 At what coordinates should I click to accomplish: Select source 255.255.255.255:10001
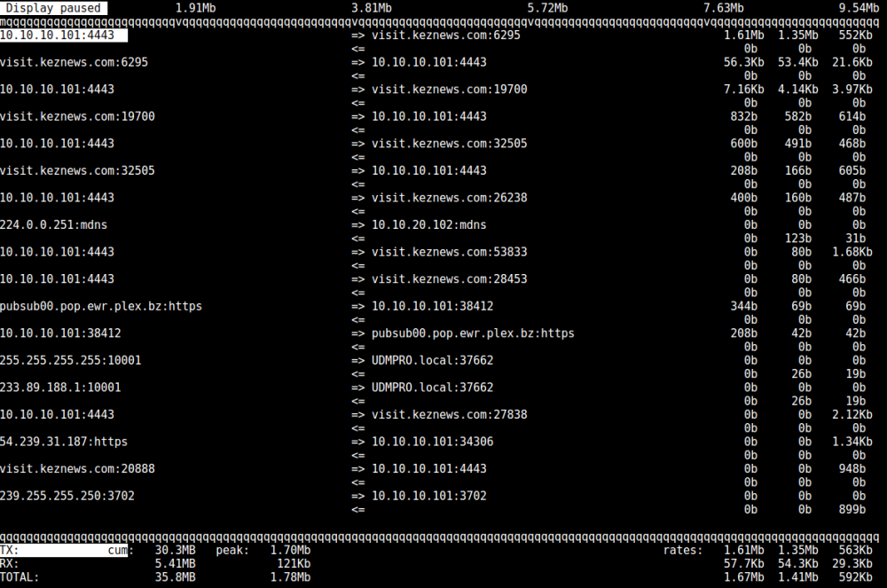point(71,361)
